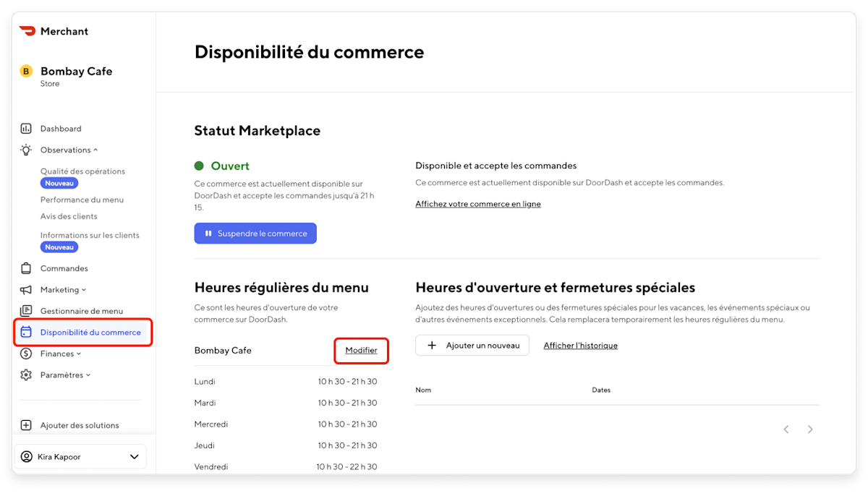The height and width of the screenshot is (496, 868).
Task: Click the Nouveau badge under Qualité des opérations
Action: click(59, 184)
